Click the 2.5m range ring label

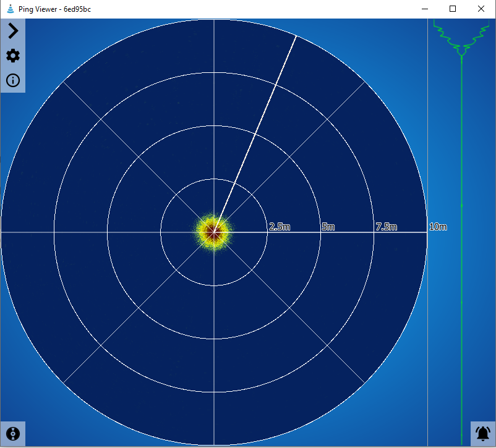(280, 226)
